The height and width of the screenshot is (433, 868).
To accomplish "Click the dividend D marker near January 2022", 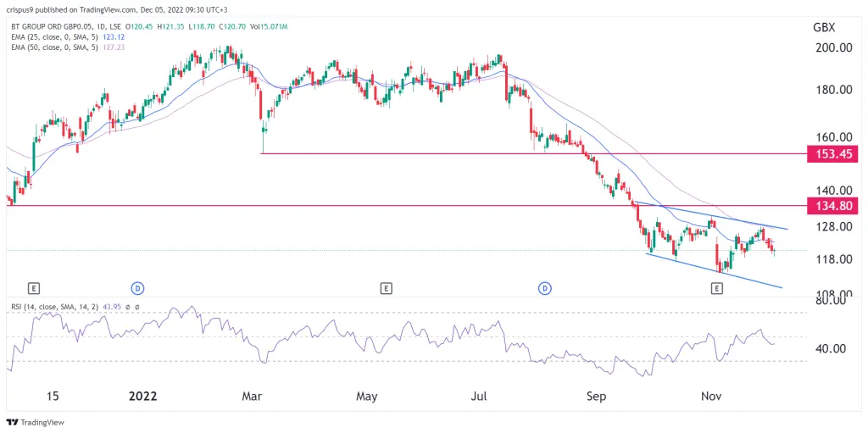I will point(136,288).
